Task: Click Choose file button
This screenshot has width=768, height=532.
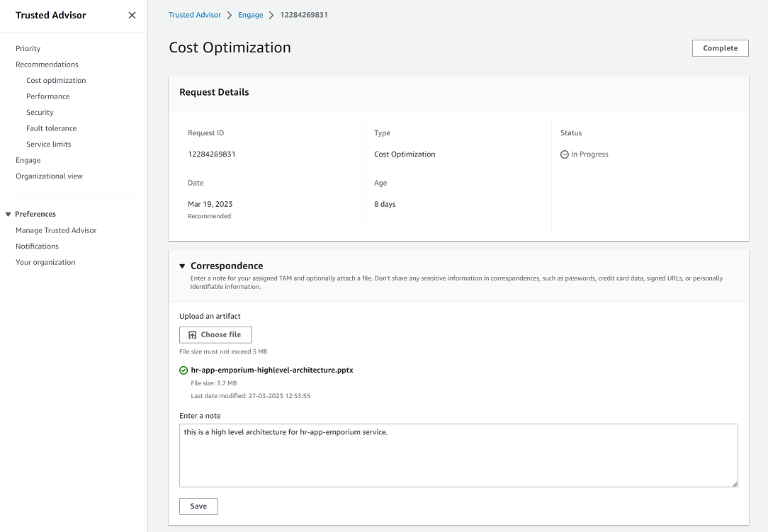Action: [x=215, y=334]
